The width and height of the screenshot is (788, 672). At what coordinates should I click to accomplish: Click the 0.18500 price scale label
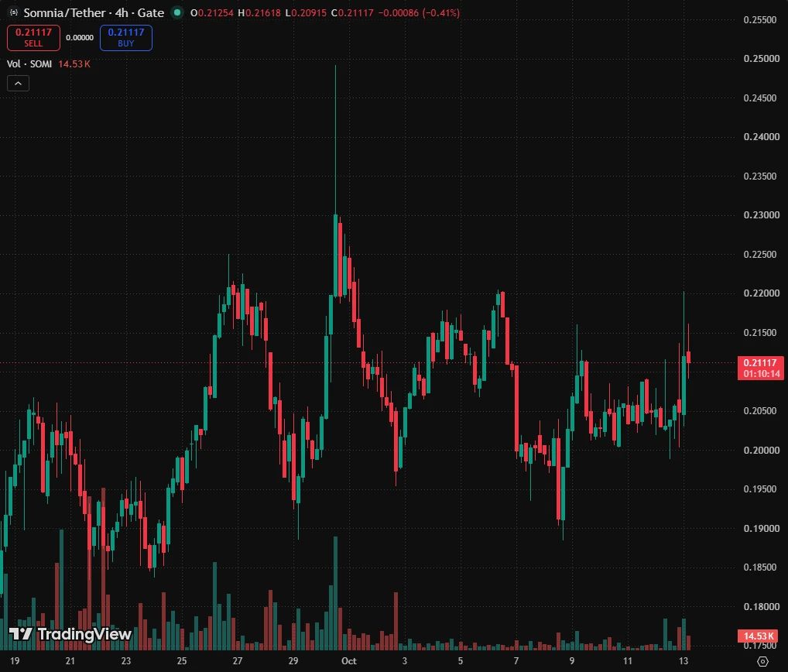(x=760, y=567)
